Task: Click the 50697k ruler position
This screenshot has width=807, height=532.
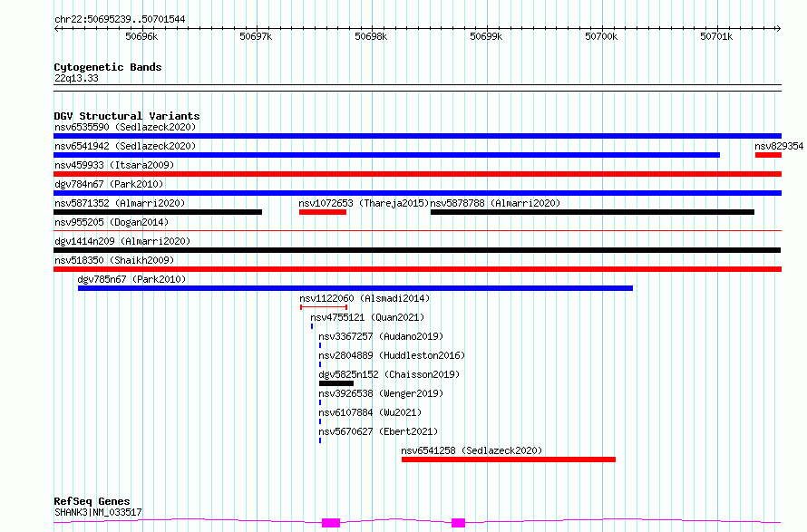Action: [256, 36]
